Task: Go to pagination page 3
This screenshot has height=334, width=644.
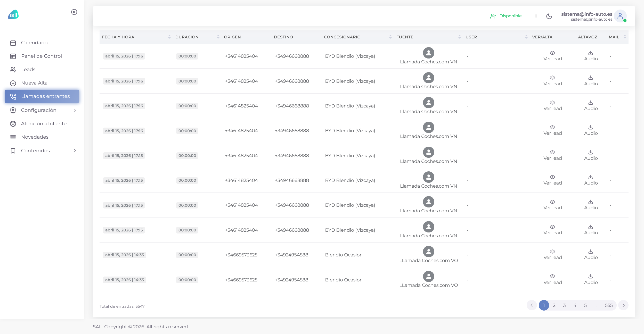Action: click(x=565, y=305)
